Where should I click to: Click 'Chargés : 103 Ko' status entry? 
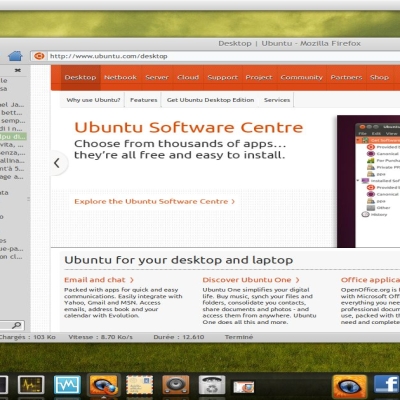[27, 337]
